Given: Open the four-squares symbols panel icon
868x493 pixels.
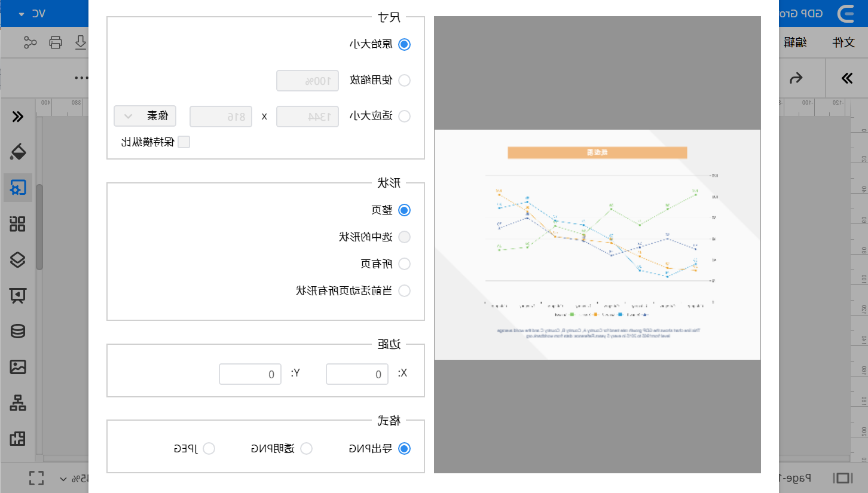Looking at the screenshot, I should (18, 224).
